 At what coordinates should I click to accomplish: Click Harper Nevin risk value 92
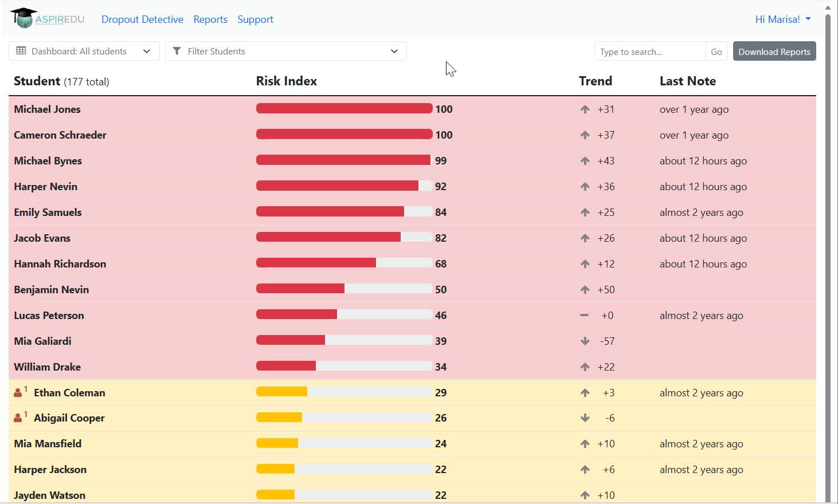click(441, 186)
